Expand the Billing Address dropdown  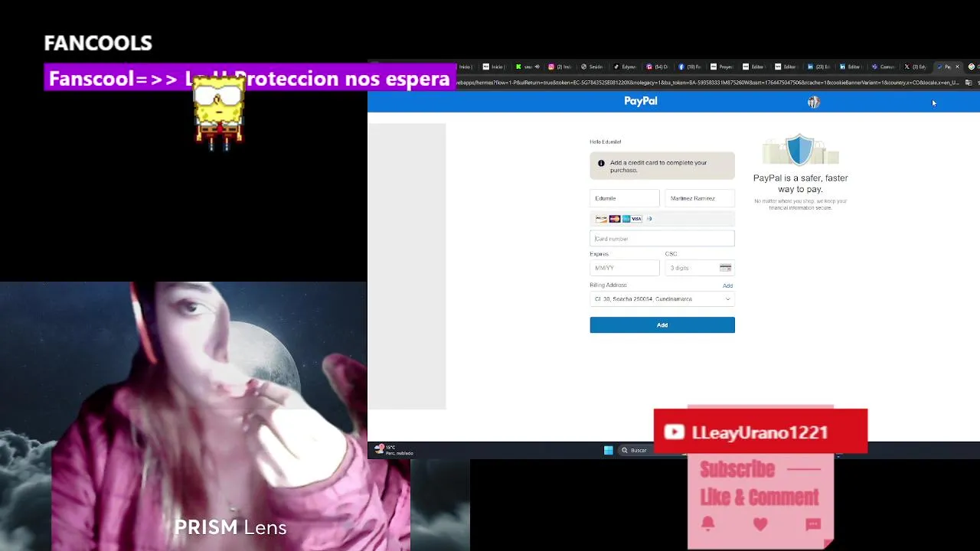[662, 299]
